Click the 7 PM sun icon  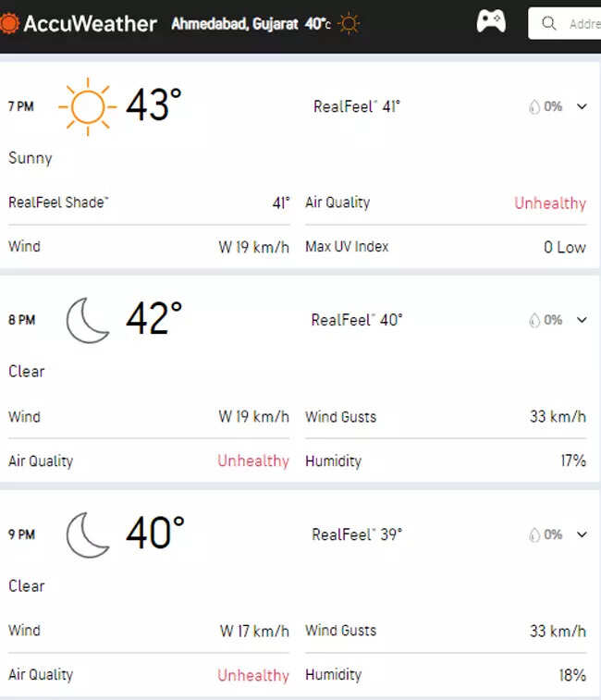pyautogui.click(x=87, y=106)
